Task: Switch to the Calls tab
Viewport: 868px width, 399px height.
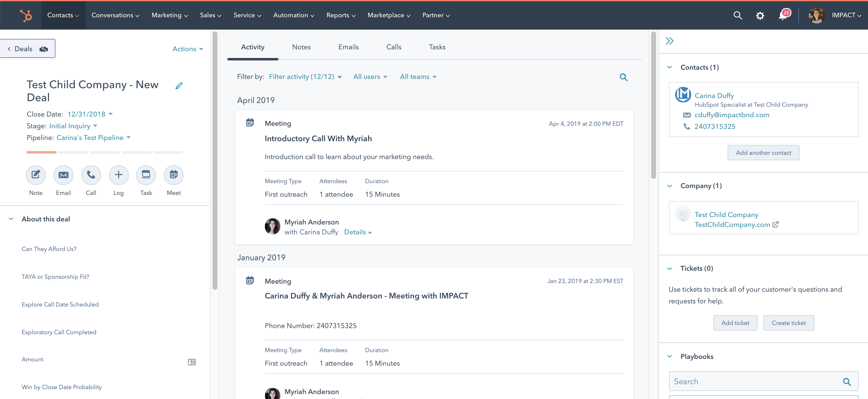Action: coord(394,47)
